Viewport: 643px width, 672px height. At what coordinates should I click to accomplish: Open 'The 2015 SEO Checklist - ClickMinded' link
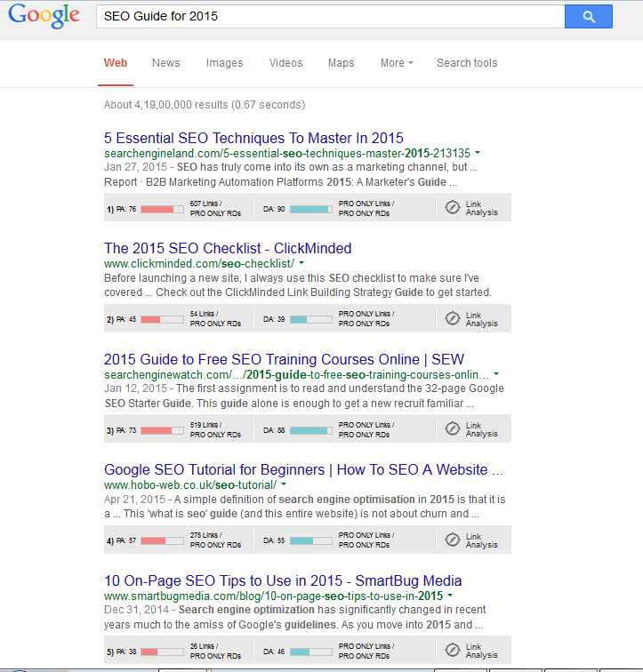point(228,248)
